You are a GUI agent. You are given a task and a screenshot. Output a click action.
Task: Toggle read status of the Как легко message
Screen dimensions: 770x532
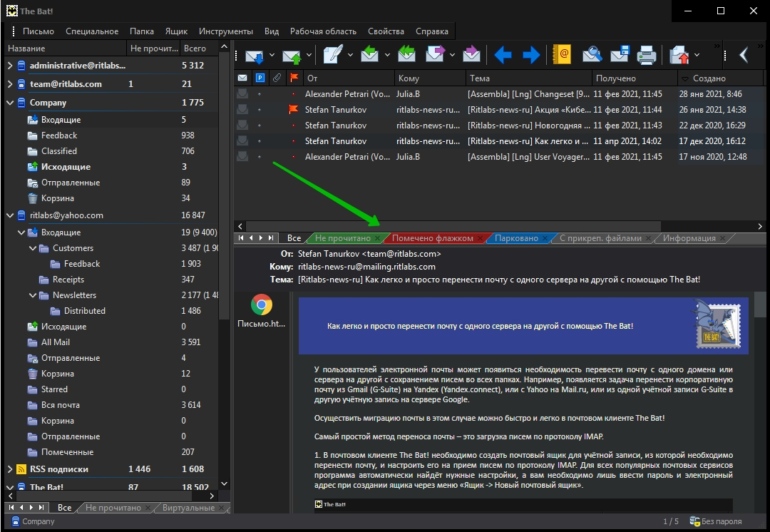[x=242, y=141]
